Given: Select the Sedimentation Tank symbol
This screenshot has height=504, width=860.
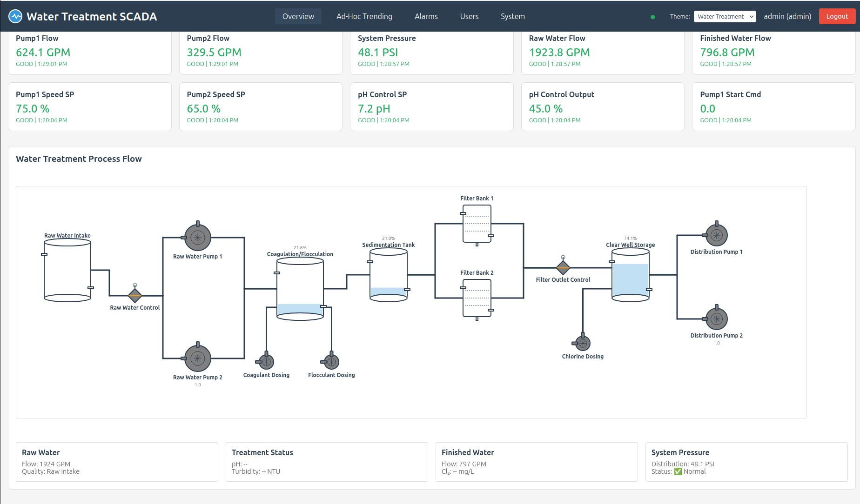Looking at the screenshot, I should (x=389, y=275).
